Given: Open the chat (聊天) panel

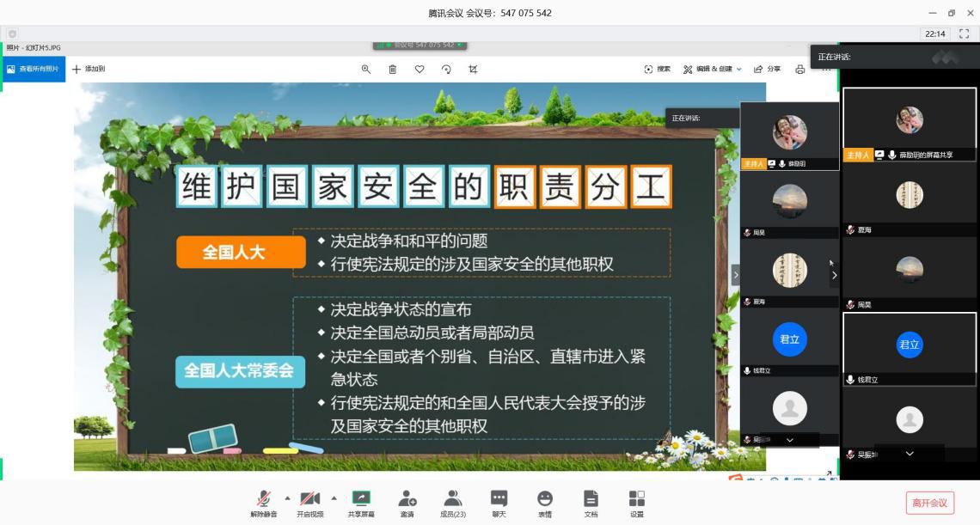Looking at the screenshot, I should (x=499, y=501).
